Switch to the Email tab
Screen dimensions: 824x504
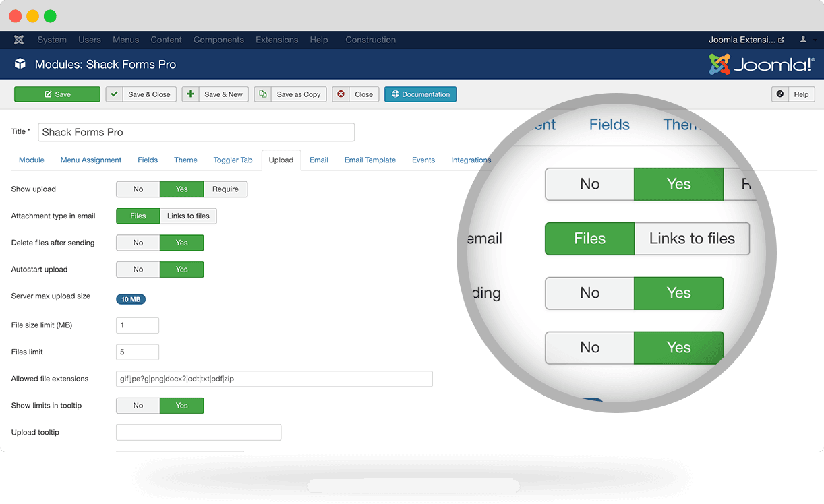click(319, 160)
